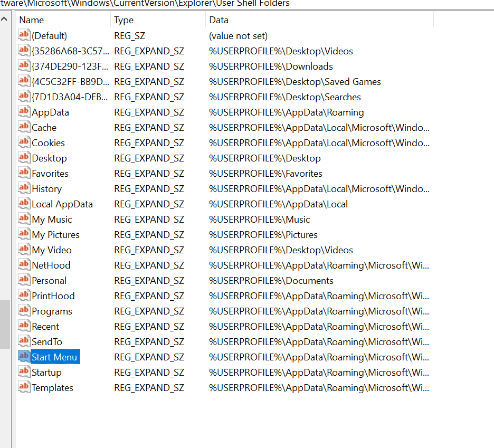Click the ab icon beside Templates
The image size is (494, 448).
click(x=24, y=387)
